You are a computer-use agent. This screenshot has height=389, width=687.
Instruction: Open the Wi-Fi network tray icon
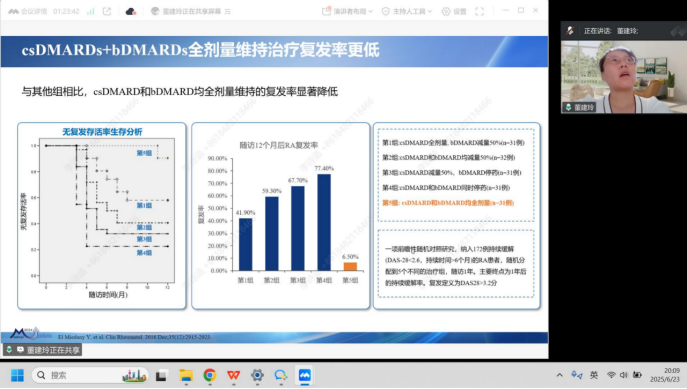[x=611, y=375]
